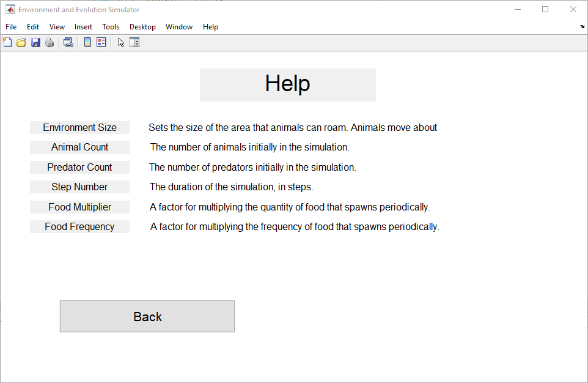The width and height of the screenshot is (588, 383).
Task: Click the Link Plot toolbar icon
Action: [68, 42]
